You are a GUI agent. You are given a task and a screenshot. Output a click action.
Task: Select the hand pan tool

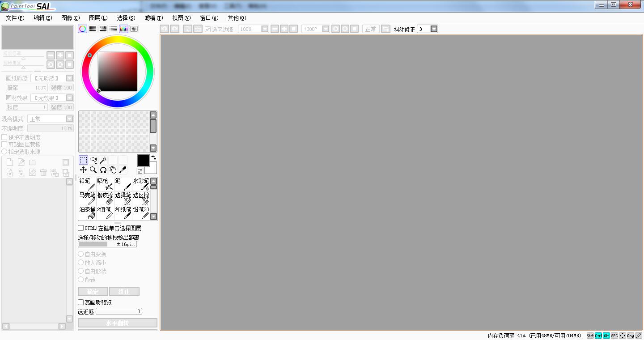point(113,170)
